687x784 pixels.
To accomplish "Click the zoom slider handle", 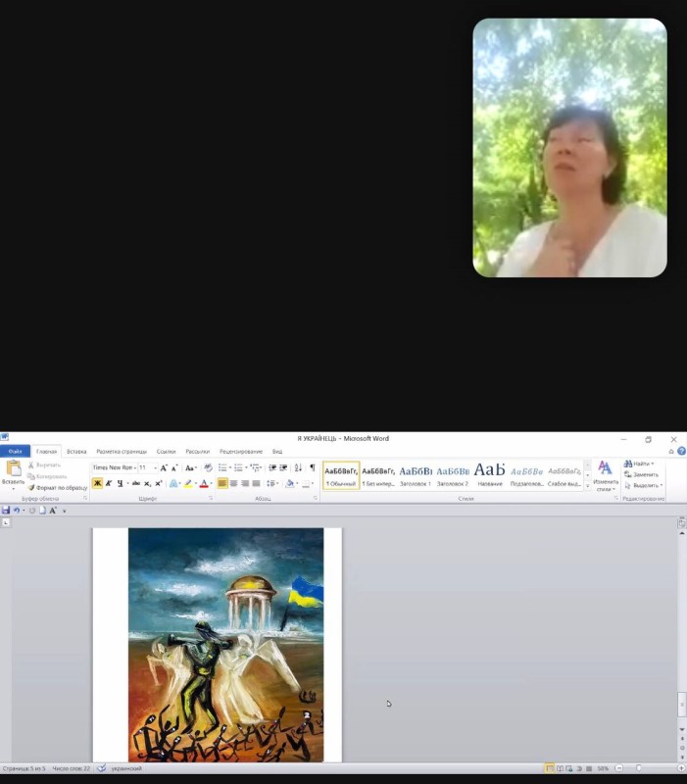I will point(639,768).
